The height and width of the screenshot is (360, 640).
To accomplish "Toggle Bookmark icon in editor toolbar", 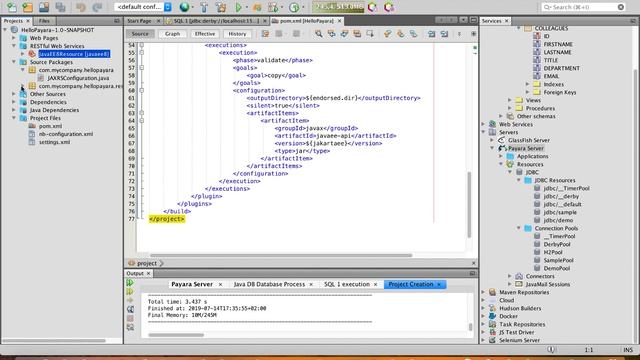I will tap(413, 34).
